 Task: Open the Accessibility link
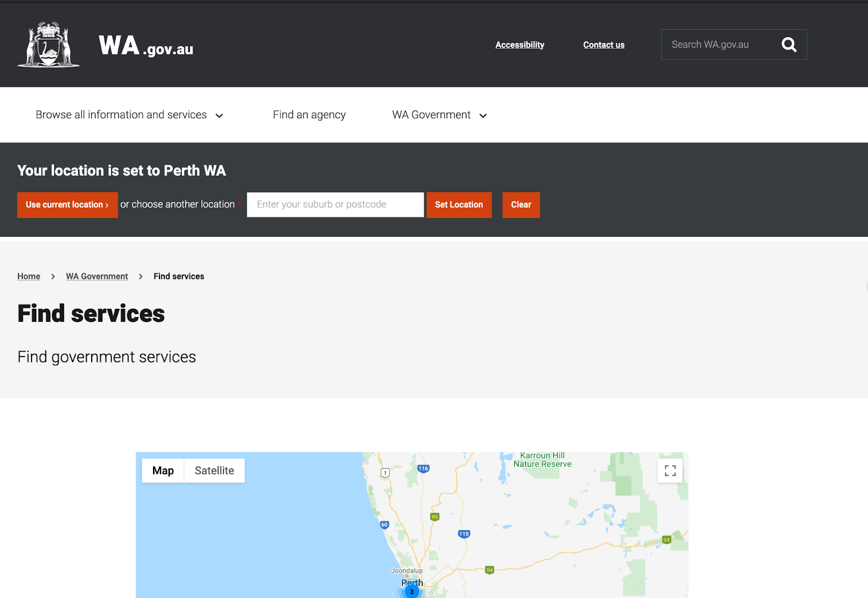[x=520, y=45]
